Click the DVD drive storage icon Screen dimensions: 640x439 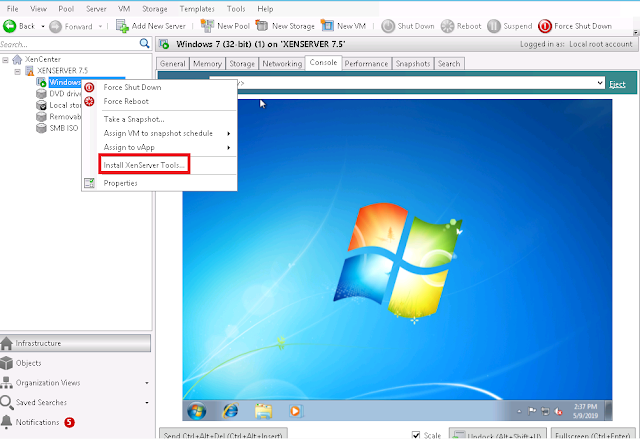pos(41,94)
